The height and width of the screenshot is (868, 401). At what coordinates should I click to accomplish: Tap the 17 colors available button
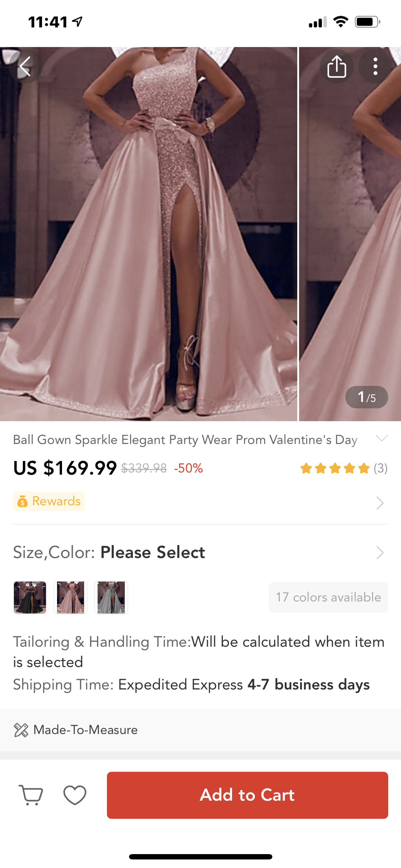pyautogui.click(x=328, y=598)
